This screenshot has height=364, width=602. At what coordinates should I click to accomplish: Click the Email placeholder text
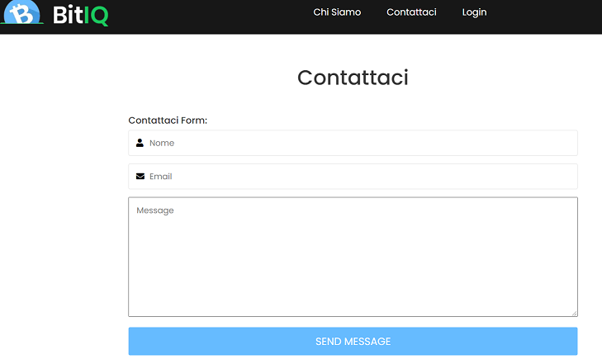(x=160, y=177)
